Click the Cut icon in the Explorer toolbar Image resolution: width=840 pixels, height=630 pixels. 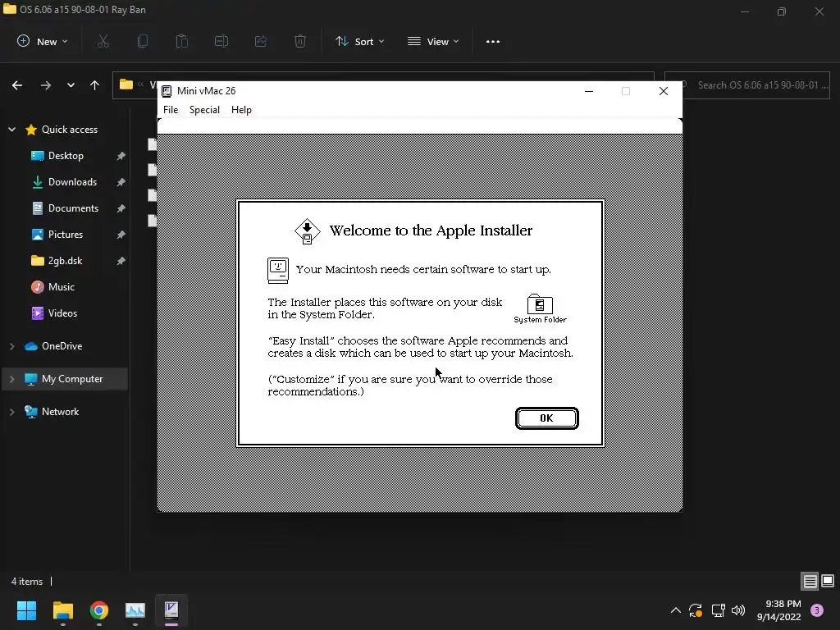[x=103, y=42]
